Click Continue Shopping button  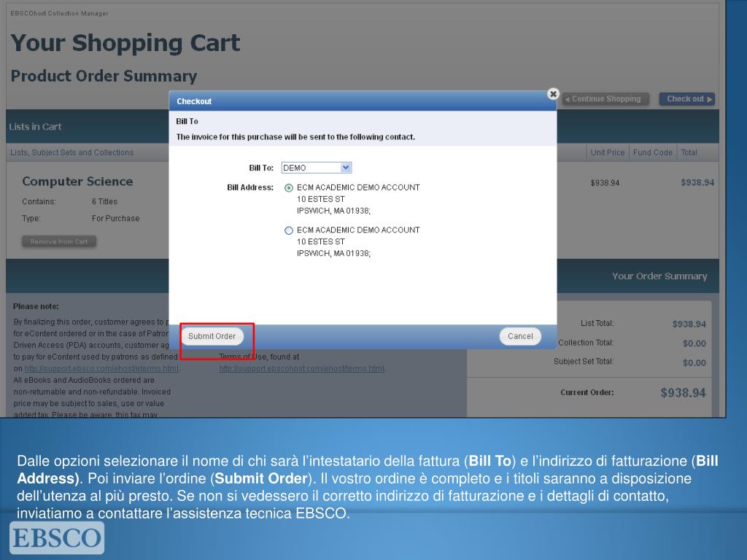click(605, 99)
